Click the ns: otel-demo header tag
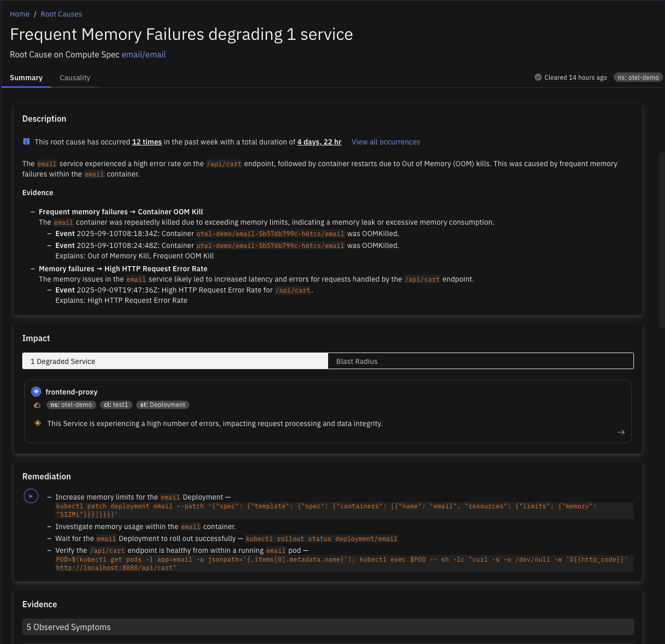 tap(638, 78)
